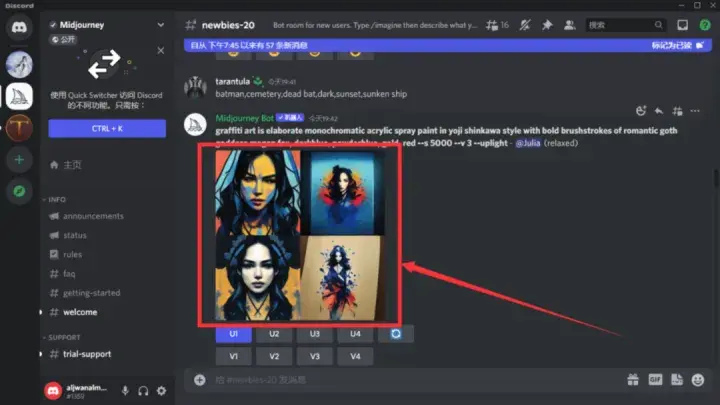Open the generated four-image grid
720x405 pixels.
pos(300,235)
